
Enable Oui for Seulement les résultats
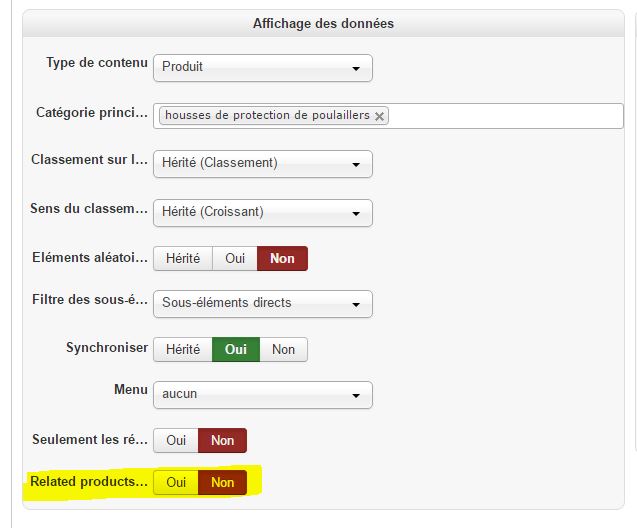(176, 440)
